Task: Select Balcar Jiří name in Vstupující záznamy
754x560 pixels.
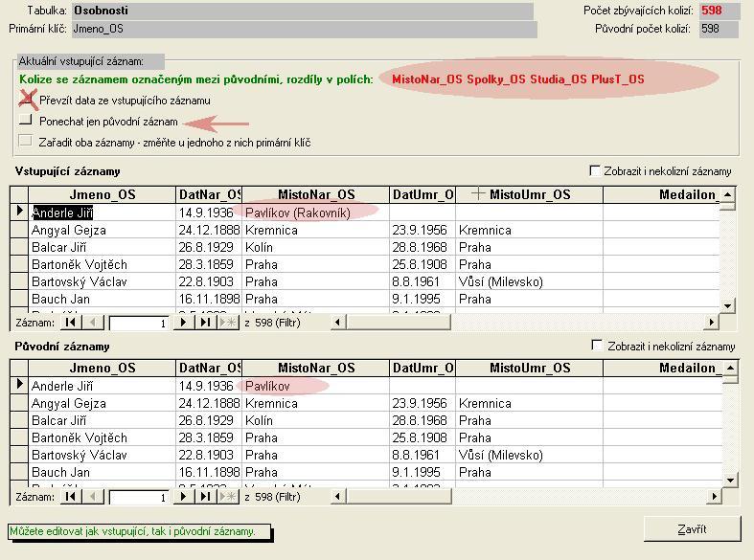Action: (x=59, y=247)
